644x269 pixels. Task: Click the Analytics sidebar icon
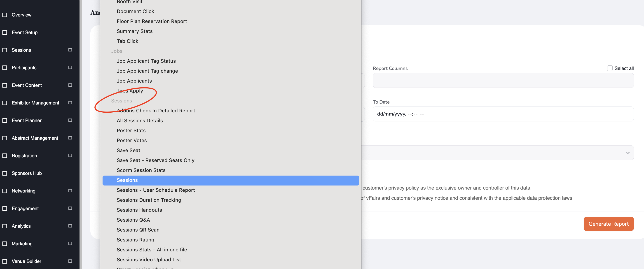pyautogui.click(x=5, y=226)
